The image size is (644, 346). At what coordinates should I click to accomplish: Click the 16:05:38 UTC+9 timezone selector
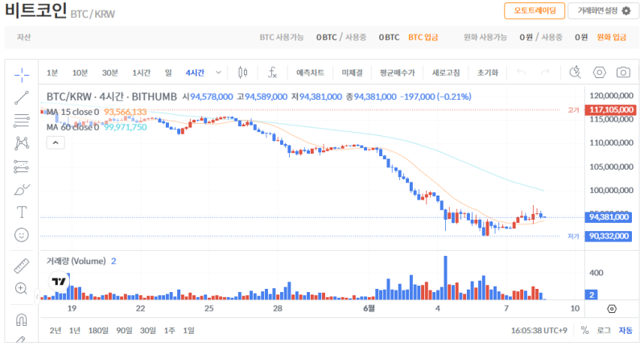pos(539,331)
